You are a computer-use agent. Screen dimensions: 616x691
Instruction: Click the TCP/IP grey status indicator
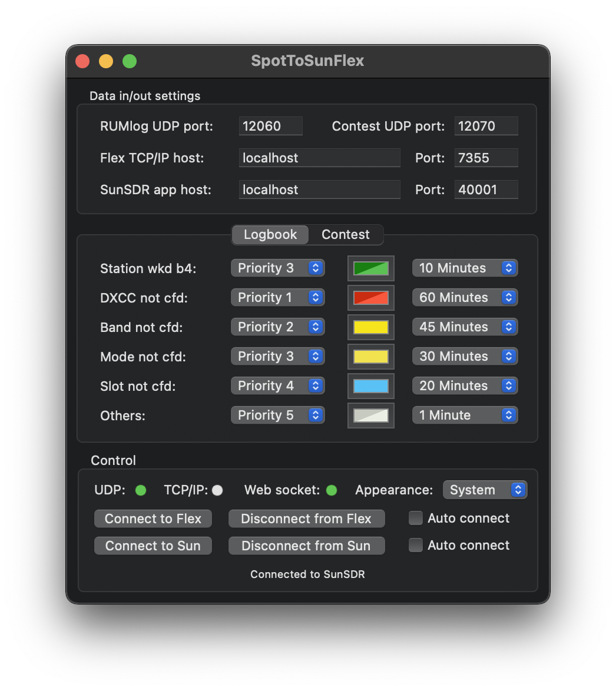click(217, 490)
